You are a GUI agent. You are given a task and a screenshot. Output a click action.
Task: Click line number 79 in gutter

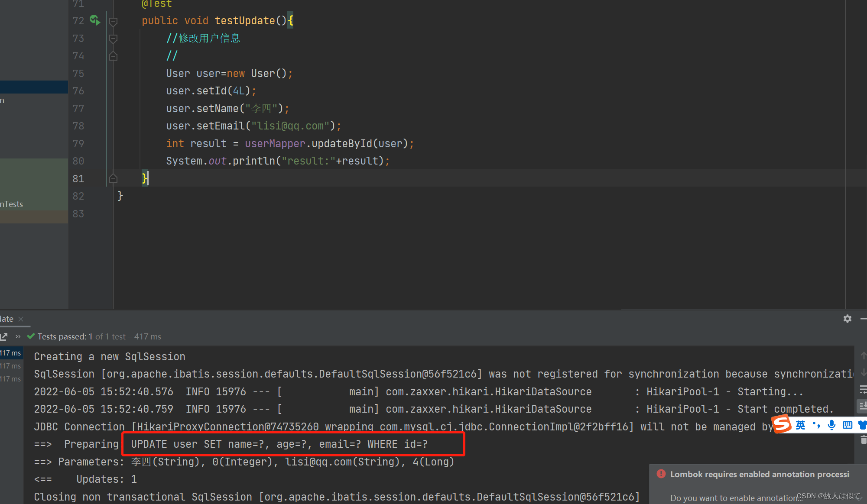(78, 144)
